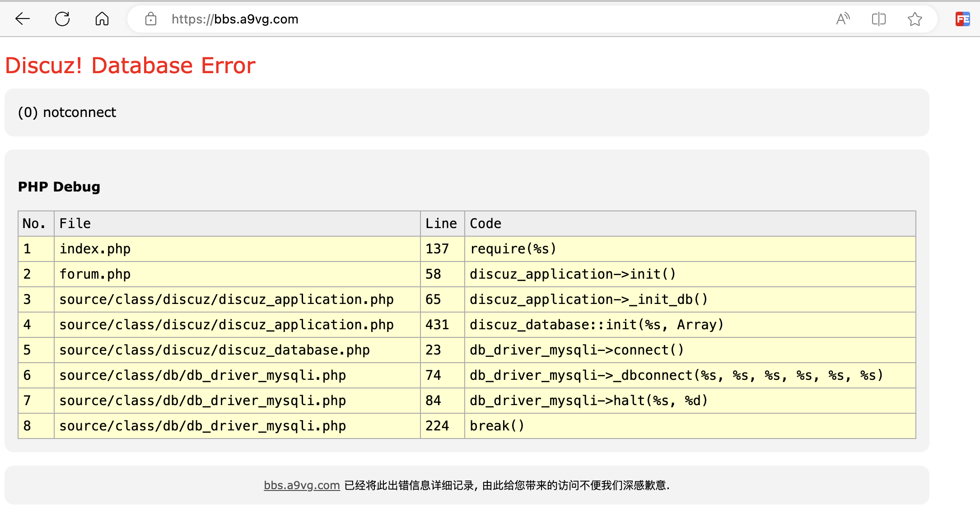Select the discuz_database.php file cell

(237, 350)
